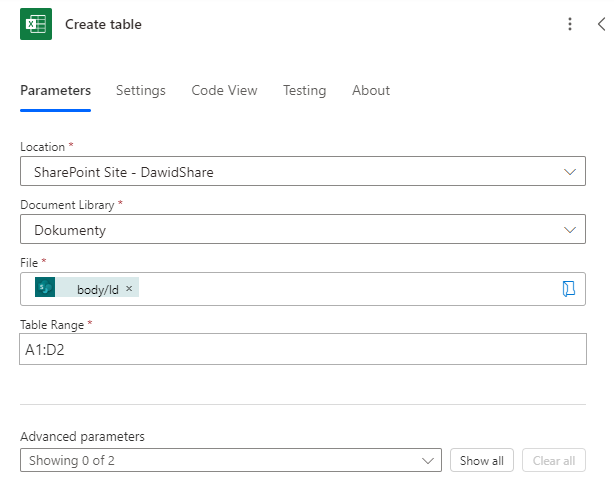The image size is (614, 497).
Task: Remove the body/Id token with its x
Action: pyautogui.click(x=129, y=288)
